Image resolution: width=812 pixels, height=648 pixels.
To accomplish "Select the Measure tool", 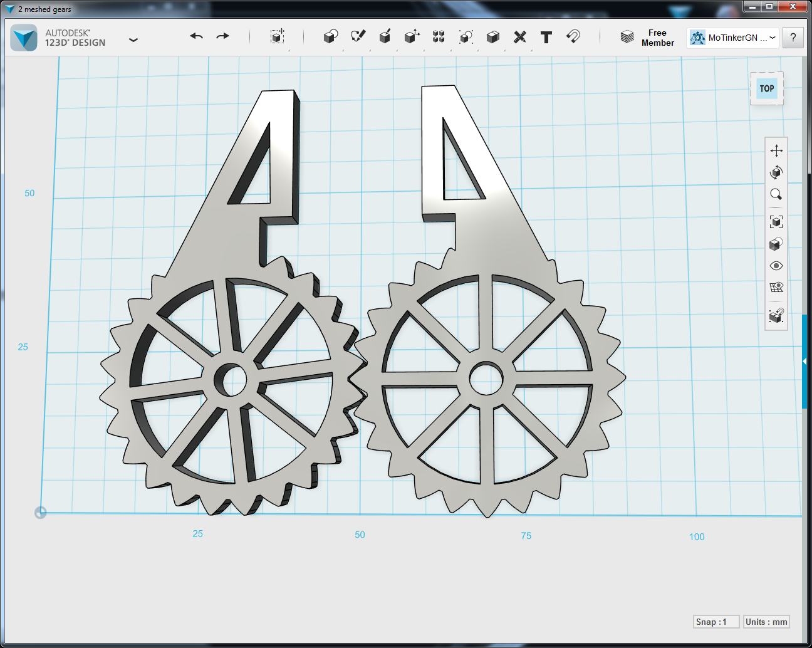I will [x=519, y=37].
